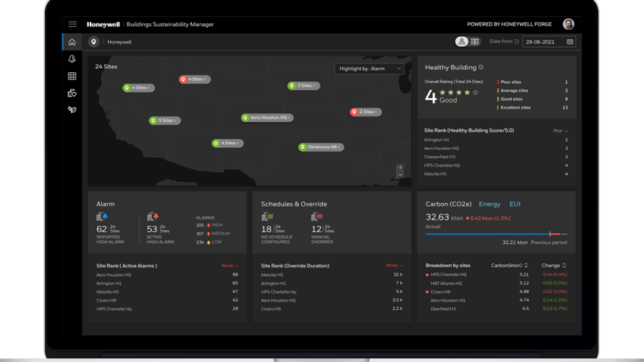Image resolution: width=644 pixels, height=362 pixels.
Task: Click the manual override icon
Action: (316, 217)
